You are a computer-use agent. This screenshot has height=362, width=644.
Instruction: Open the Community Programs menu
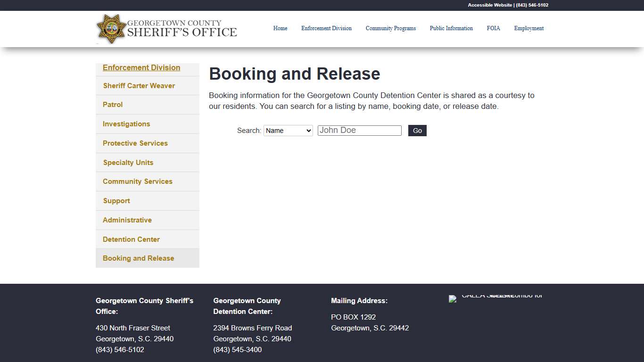(x=391, y=28)
